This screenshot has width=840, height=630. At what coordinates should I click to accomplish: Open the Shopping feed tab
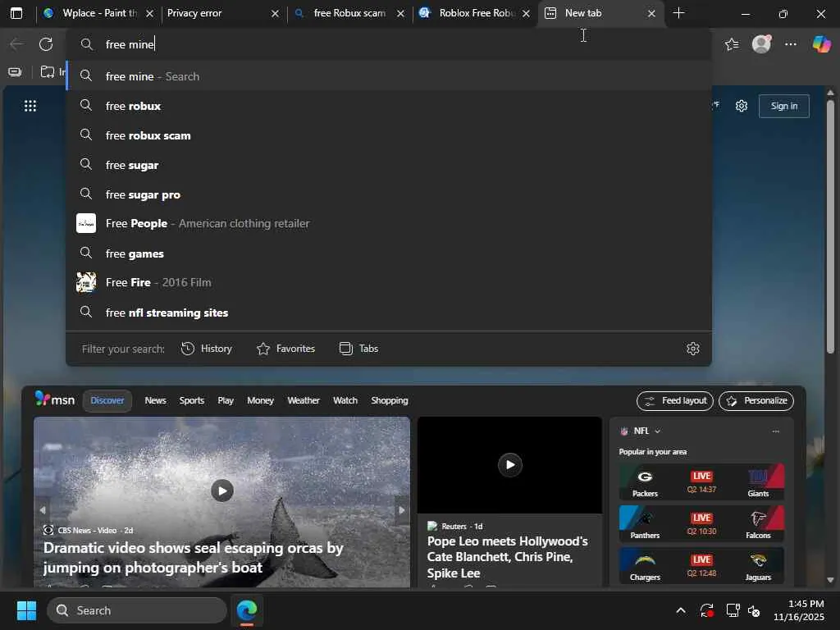390,400
